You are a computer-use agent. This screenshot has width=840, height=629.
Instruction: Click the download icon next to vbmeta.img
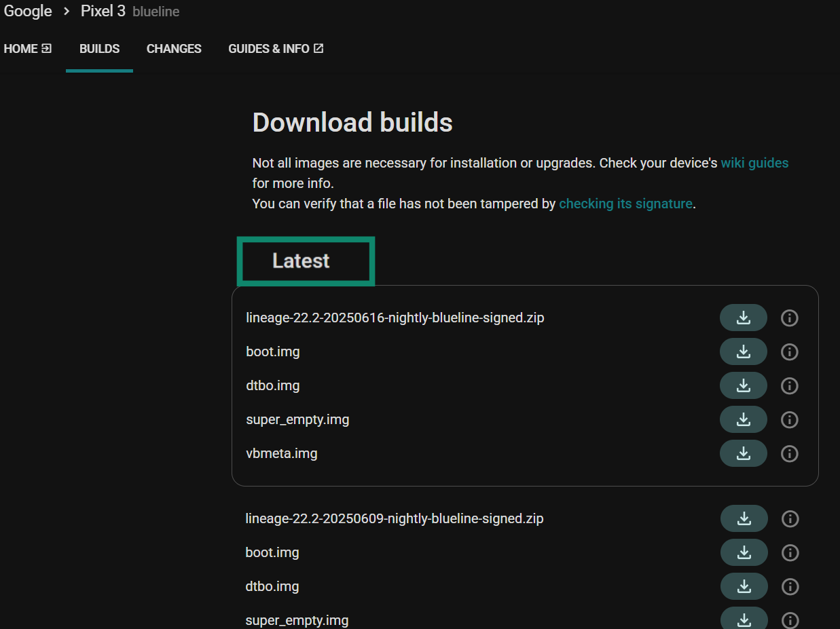743,453
